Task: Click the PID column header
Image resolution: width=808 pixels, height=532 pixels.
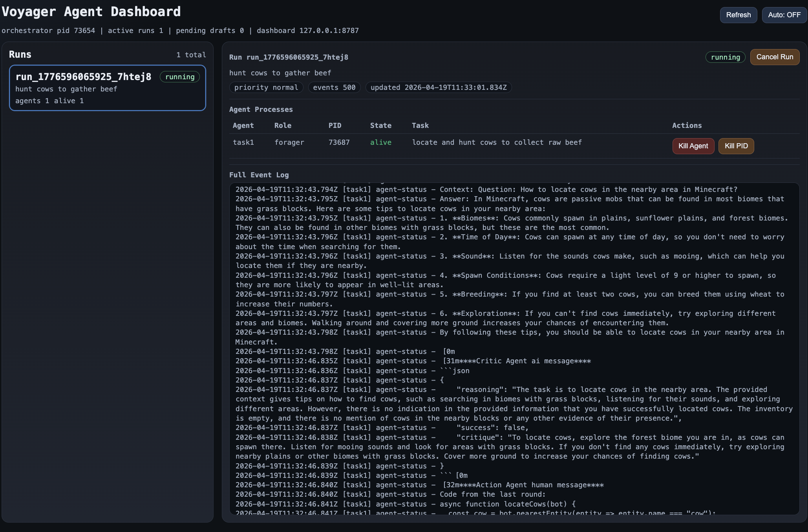Action: pyautogui.click(x=335, y=126)
